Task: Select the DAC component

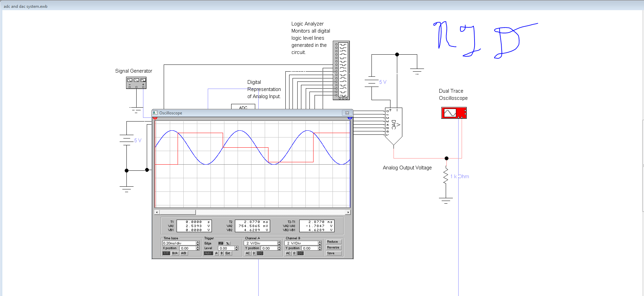Action: (394, 126)
